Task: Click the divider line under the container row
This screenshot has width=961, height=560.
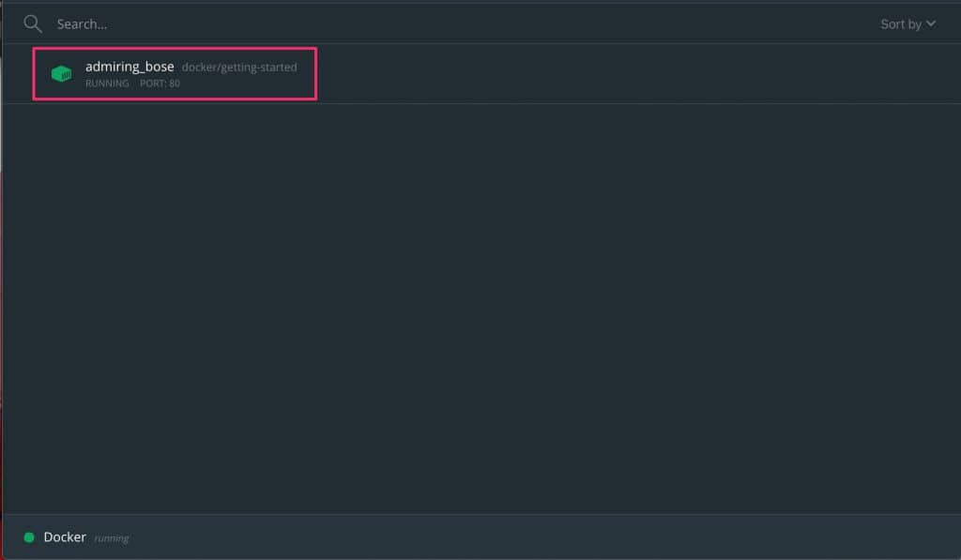Action: (480, 103)
